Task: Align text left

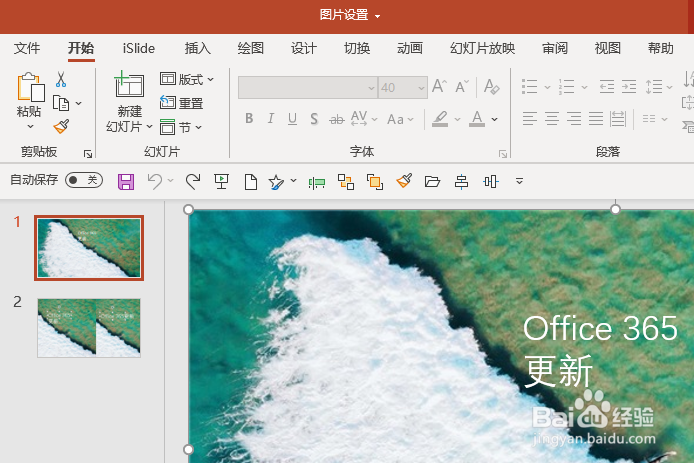Action: [x=529, y=119]
